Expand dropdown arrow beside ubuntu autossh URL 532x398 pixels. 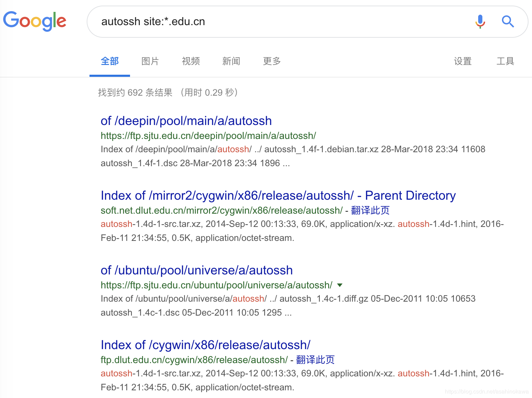(340, 285)
